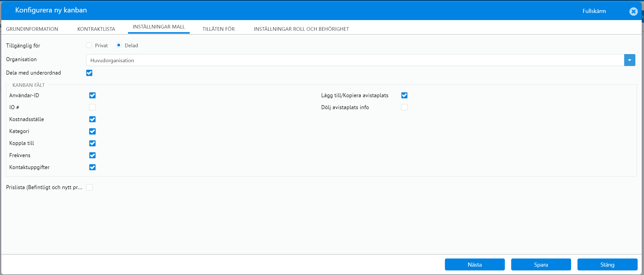Toggle the Koppla till checkbox

[92, 143]
